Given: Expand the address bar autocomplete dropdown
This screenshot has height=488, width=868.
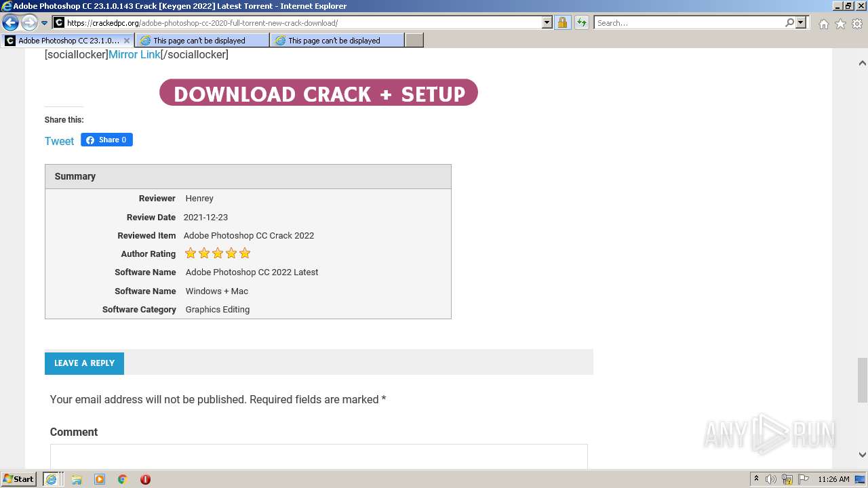Looking at the screenshot, I should [x=547, y=22].
